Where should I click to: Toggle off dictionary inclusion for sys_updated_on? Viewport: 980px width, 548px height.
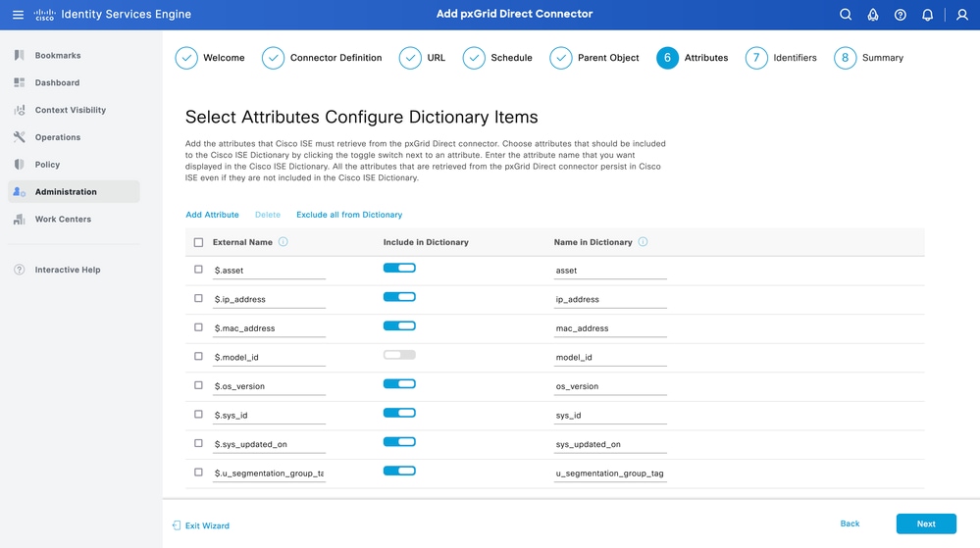coord(399,442)
